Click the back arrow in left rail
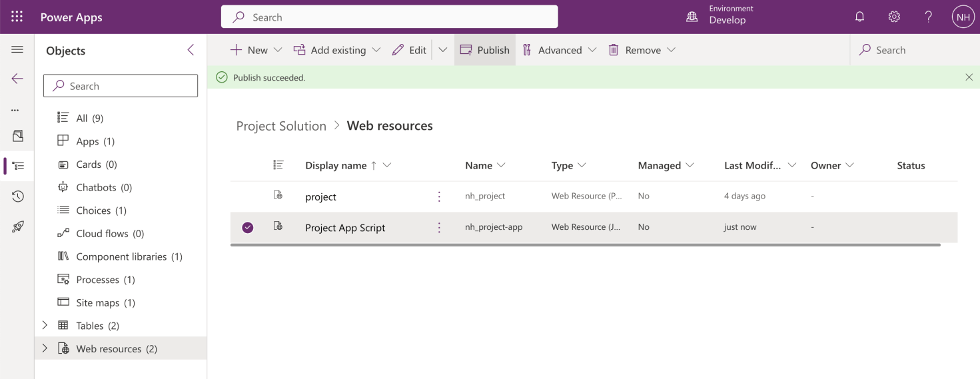Screen dimensions: 980x379 (17, 79)
